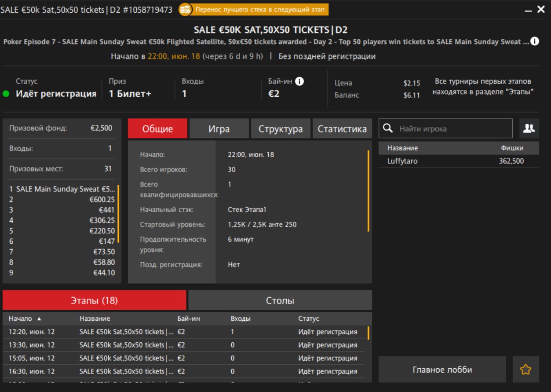Minimize the tournament lobby window
This screenshot has width=551, height=392.
point(528,10)
